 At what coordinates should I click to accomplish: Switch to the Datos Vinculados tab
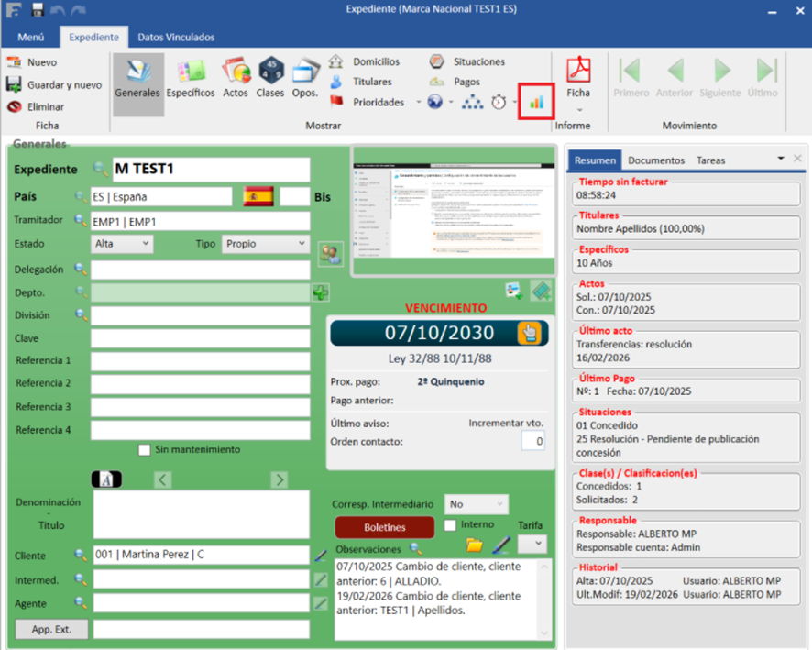[176, 38]
